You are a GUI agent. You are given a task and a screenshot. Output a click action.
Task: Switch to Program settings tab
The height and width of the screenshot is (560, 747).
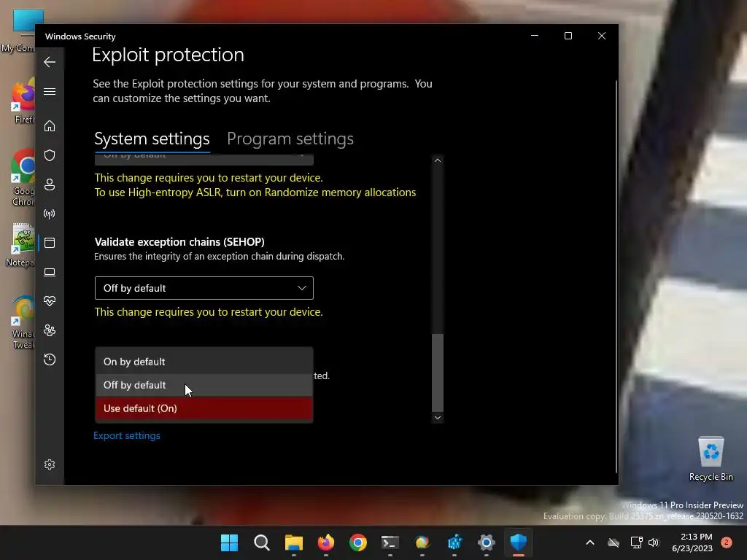(290, 139)
